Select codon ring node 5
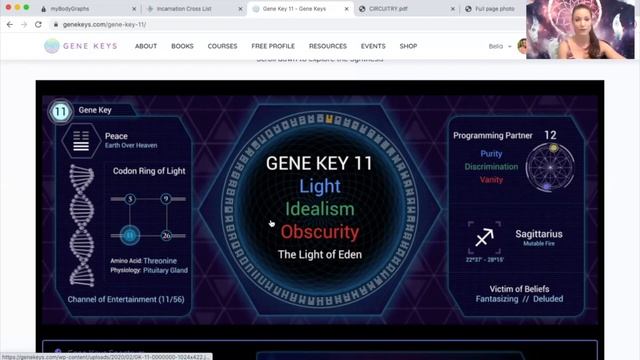The height and width of the screenshot is (360, 640). [x=130, y=199]
